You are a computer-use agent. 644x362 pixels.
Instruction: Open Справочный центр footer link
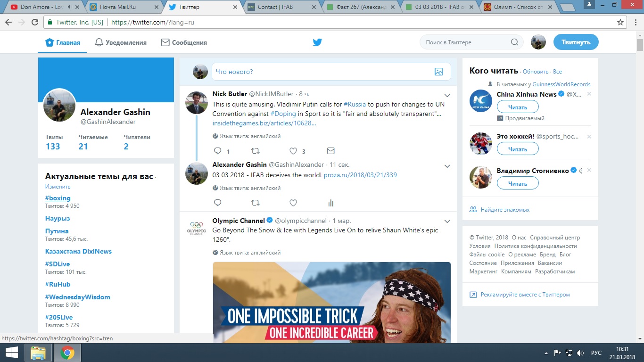point(555,238)
